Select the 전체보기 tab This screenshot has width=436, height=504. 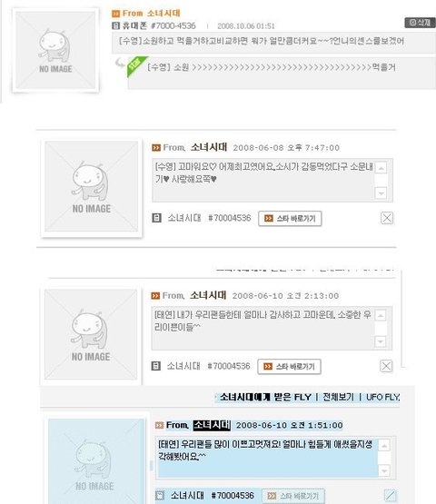338,397
